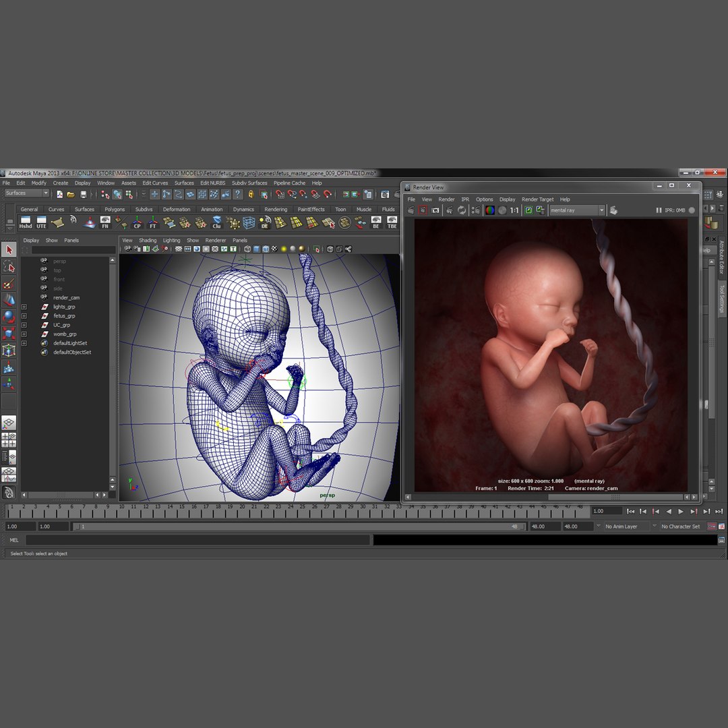Switch to the Polygons shelf tab
The height and width of the screenshot is (728, 728).
tap(115, 210)
